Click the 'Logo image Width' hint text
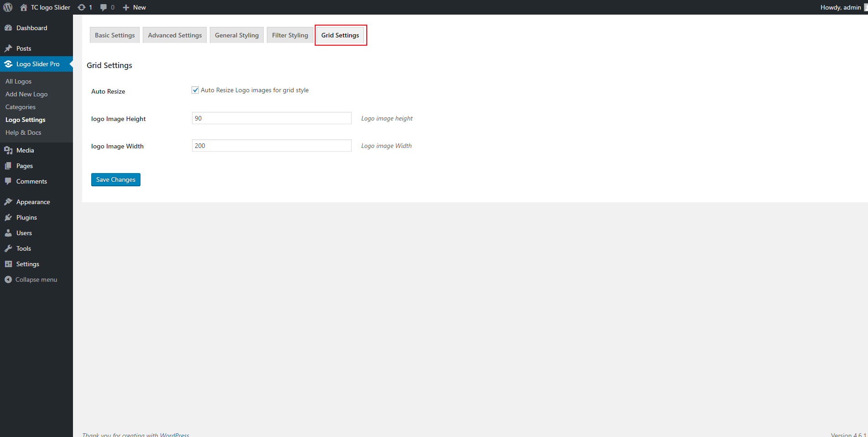Image resolution: width=868 pixels, height=437 pixels. pos(386,146)
